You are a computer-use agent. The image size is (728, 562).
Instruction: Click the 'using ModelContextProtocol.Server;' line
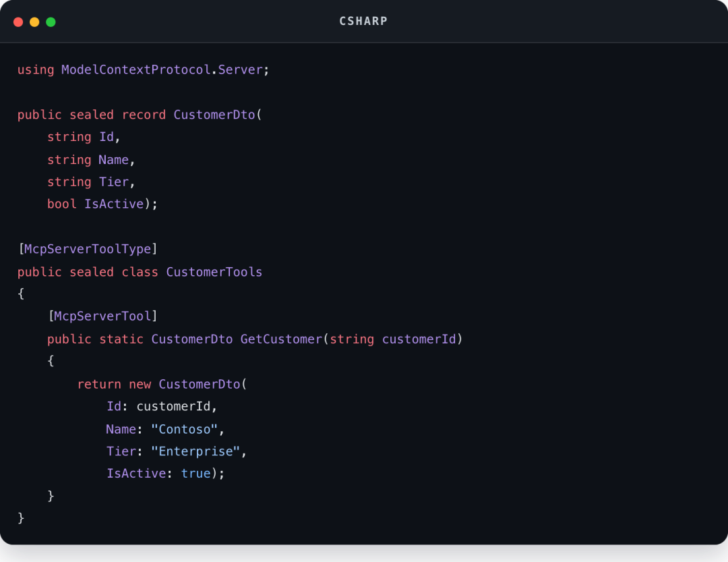(x=143, y=69)
